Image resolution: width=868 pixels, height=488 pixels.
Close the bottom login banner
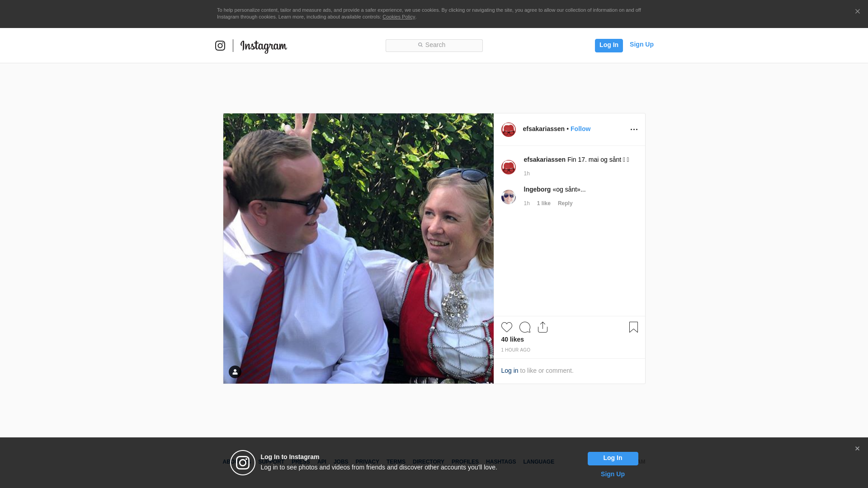[857, 449]
